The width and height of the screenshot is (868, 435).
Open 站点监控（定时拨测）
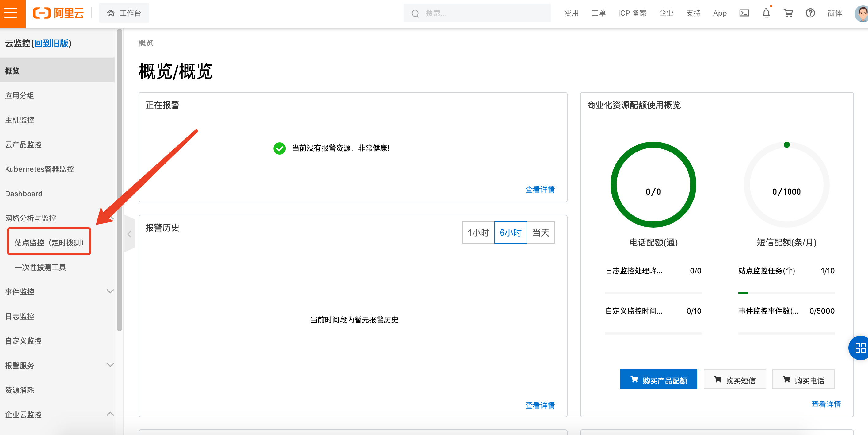click(49, 242)
